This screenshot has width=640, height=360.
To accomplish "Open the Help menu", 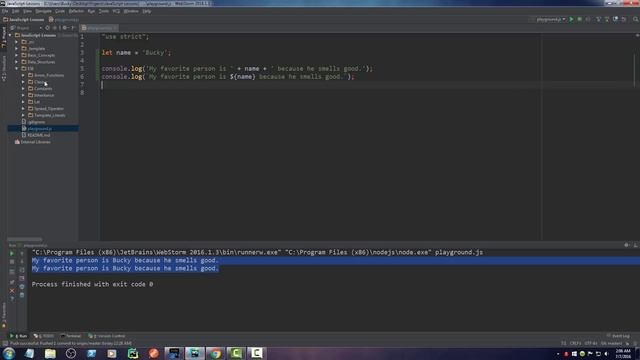I will 147,11.
